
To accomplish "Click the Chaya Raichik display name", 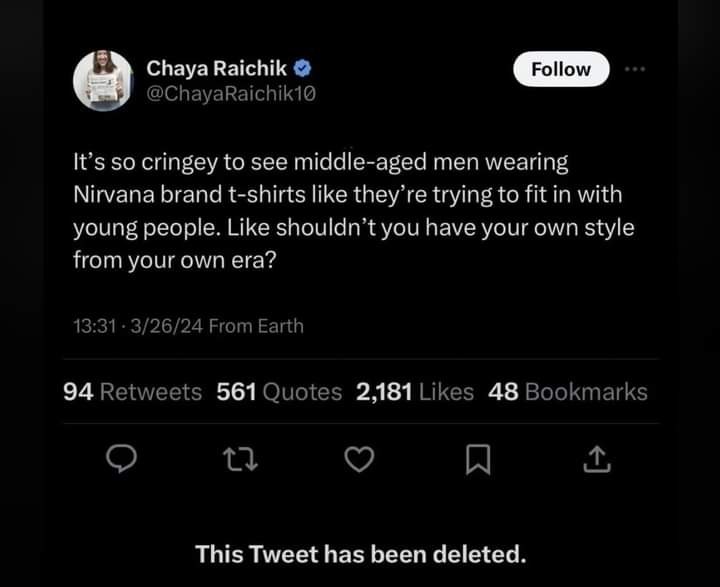I will click(217, 68).
